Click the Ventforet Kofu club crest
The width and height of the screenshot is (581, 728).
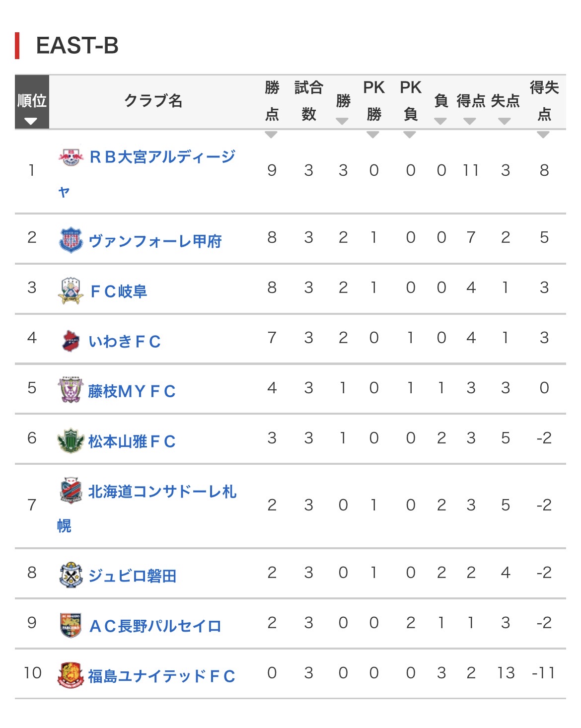[71, 240]
